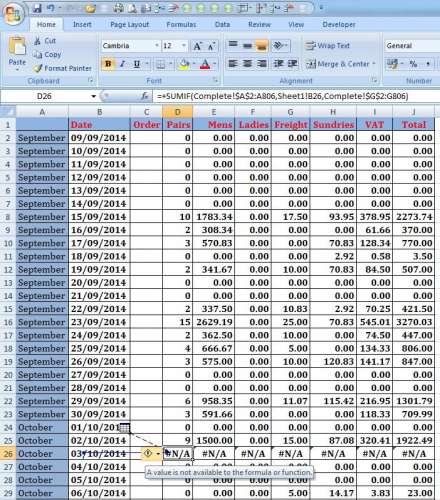440x500 pixels.
Task: Open Merge & Center dropdown arrow
Action: [374, 64]
